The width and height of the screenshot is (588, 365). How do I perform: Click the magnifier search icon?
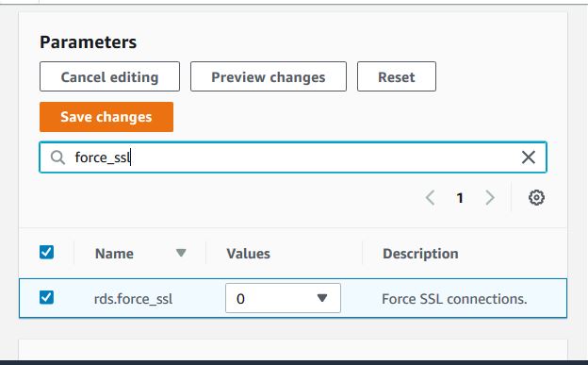pyautogui.click(x=57, y=158)
